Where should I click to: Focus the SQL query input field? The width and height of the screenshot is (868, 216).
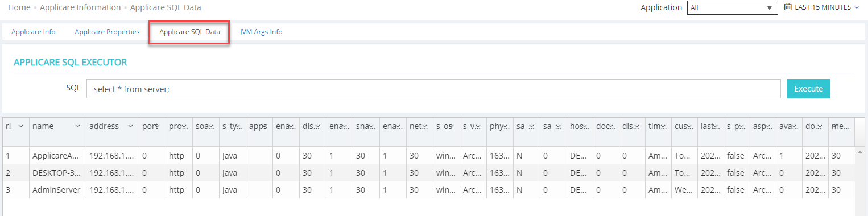[x=433, y=89]
